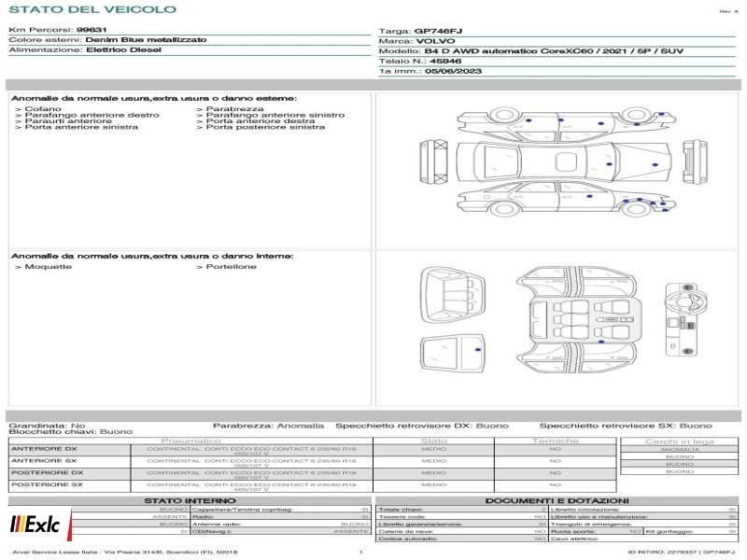Select first registration date 05/06/2023
Viewport: 747px width, 560px height.
pyautogui.click(x=453, y=72)
